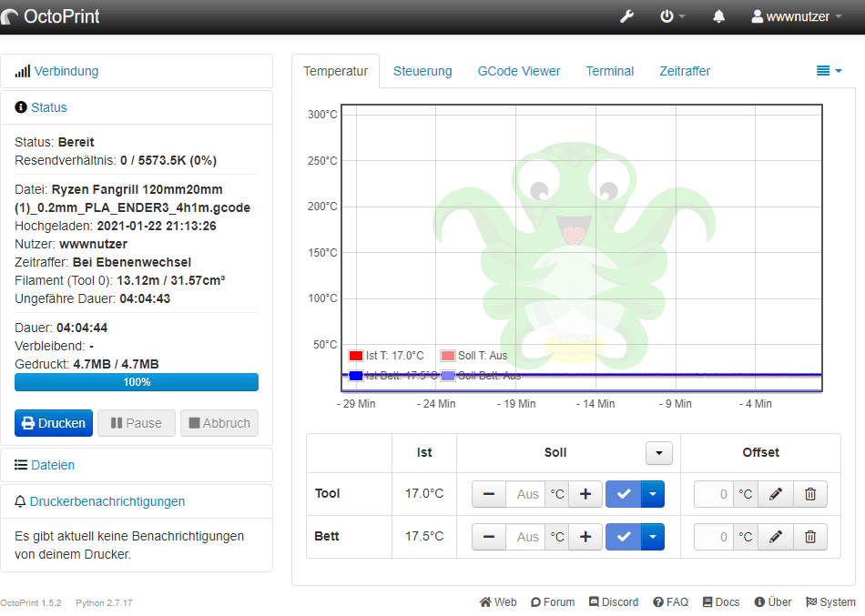Toggle the blue Ist Bett legend swatch
Screen dimensions: 865x616
pos(356,376)
